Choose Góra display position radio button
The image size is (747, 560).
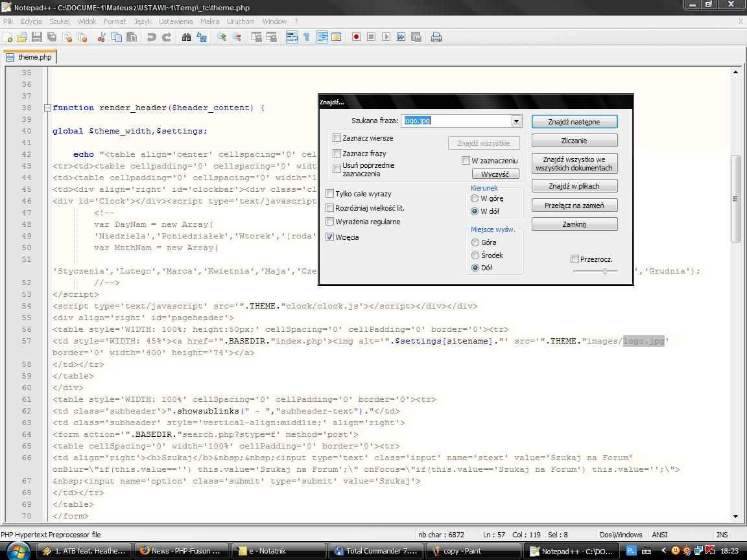(x=475, y=242)
